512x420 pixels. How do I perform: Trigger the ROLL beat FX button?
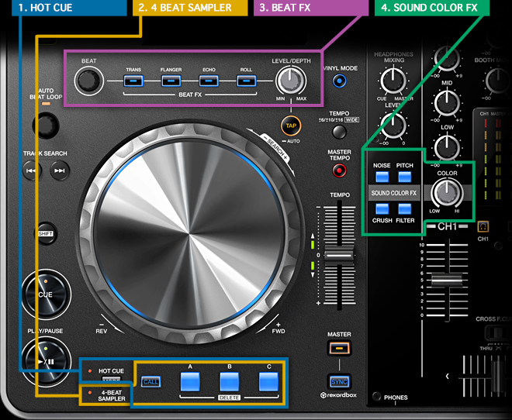click(247, 81)
